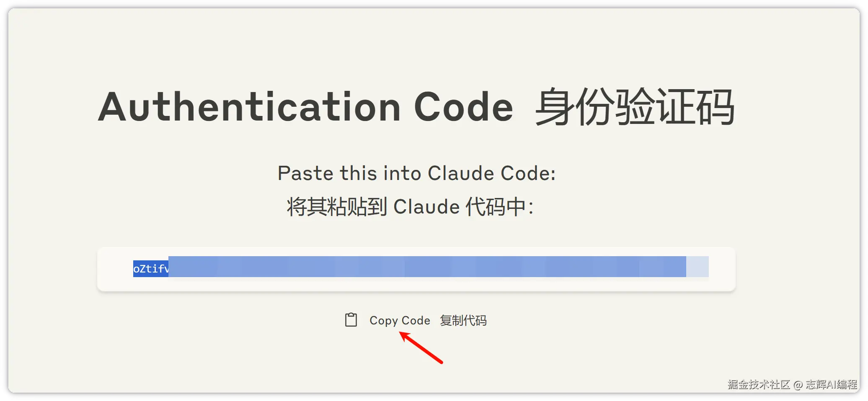
Task: Click the word Claude in the Chinese instruction
Action: [x=426, y=207]
